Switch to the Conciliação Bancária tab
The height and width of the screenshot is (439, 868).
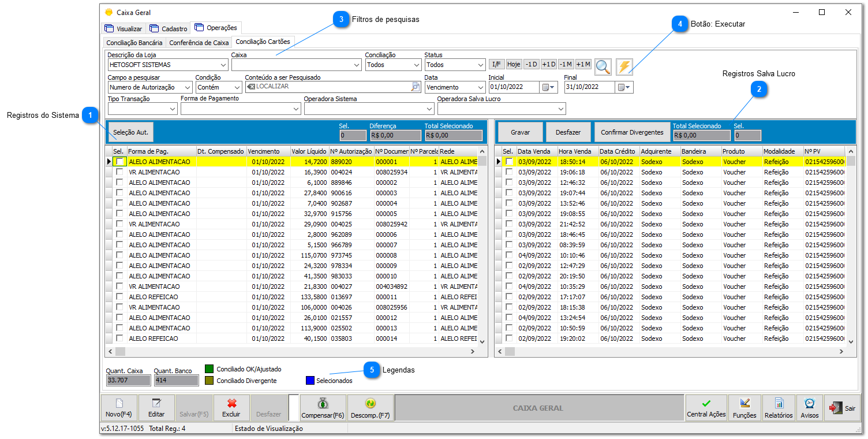(x=134, y=43)
